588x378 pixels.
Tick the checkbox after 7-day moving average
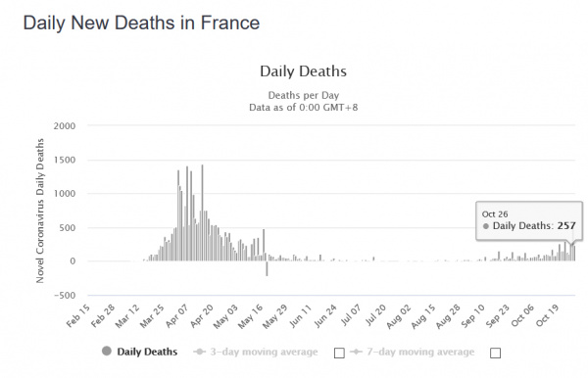[x=495, y=353]
